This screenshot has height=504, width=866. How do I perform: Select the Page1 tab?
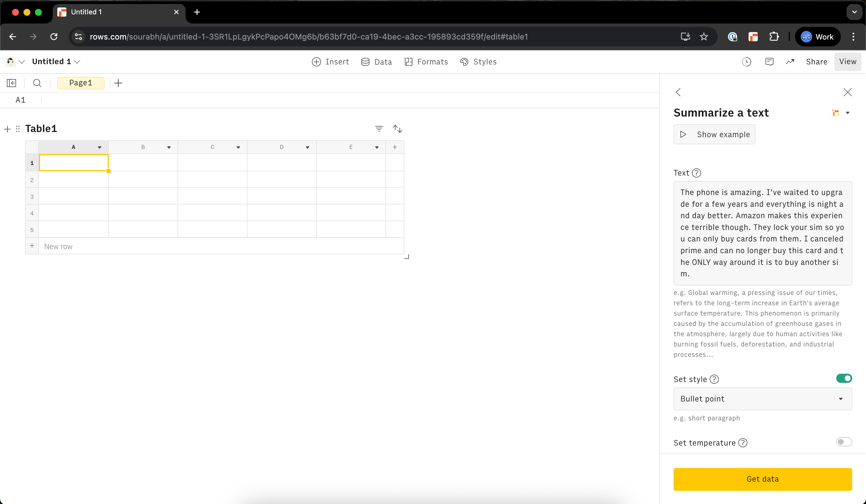tap(81, 83)
